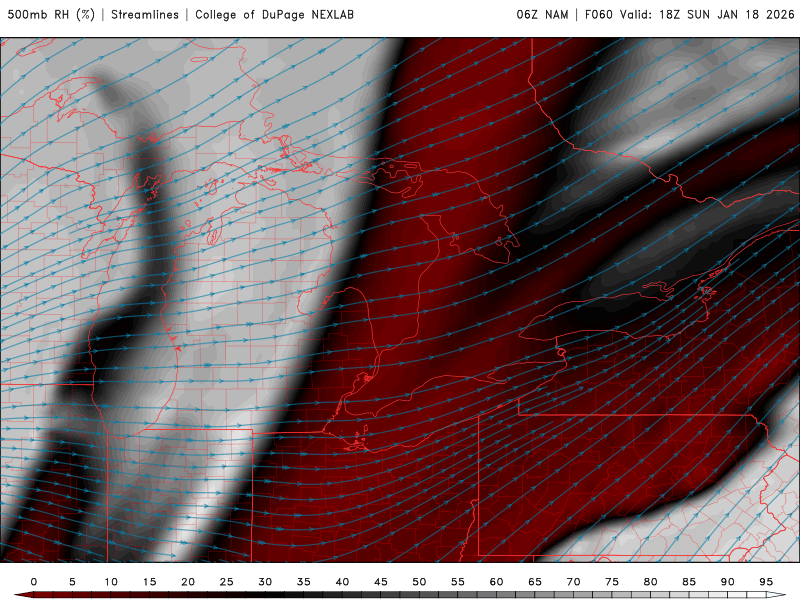800x600 pixels.
Task: Click the colorbar label "85"
Action: (689, 582)
